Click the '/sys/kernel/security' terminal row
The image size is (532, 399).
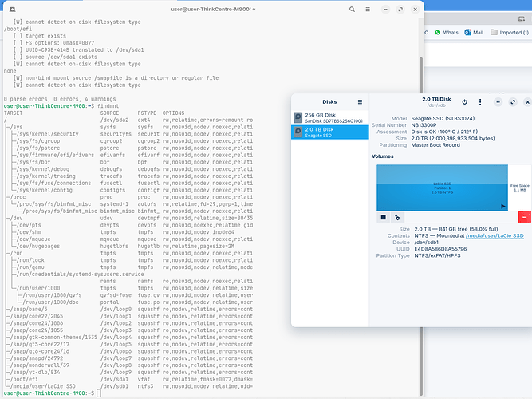coord(128,134)
